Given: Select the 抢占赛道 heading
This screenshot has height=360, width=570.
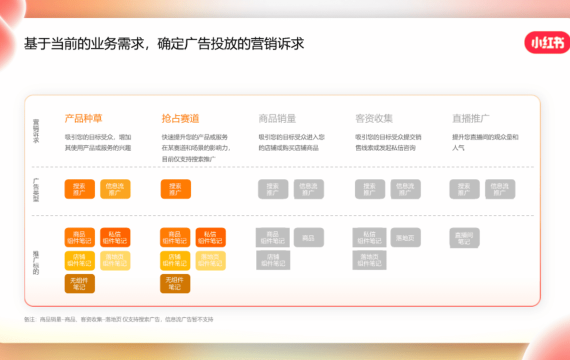Looking at the screenshot, I should point(180,119).
